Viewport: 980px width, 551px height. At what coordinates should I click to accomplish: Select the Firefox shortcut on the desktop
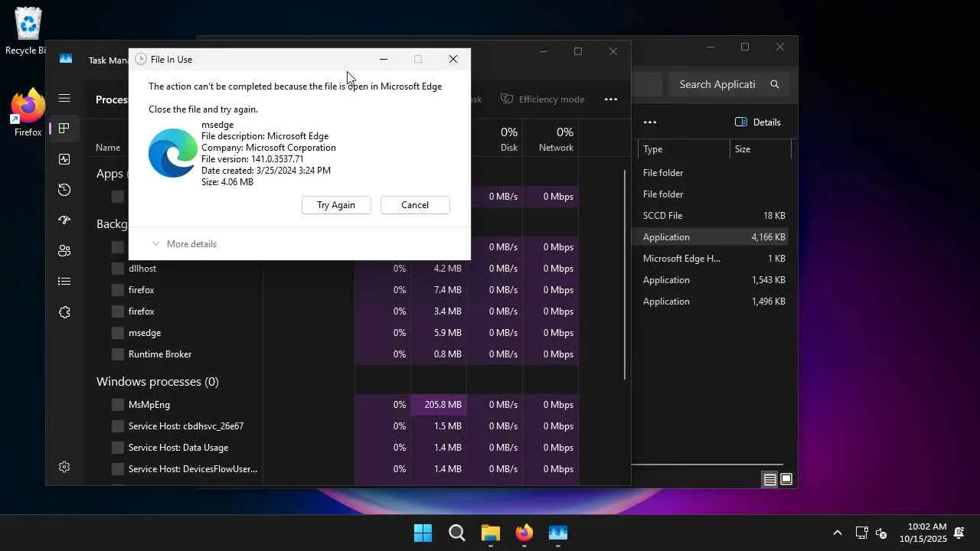pos(28,113)
